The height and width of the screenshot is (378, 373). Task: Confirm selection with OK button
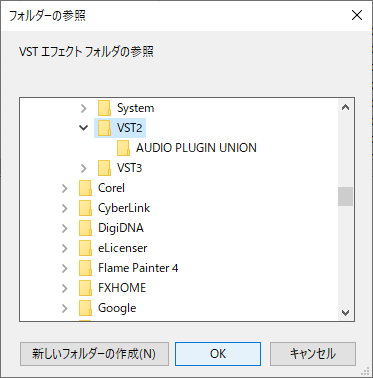pos(218,354)
